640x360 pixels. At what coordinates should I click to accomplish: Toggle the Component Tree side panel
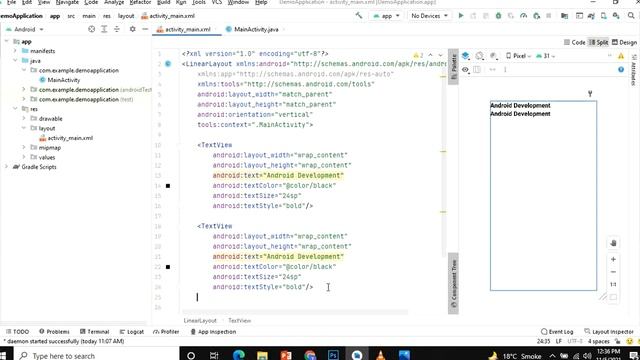tap(453, 284)
